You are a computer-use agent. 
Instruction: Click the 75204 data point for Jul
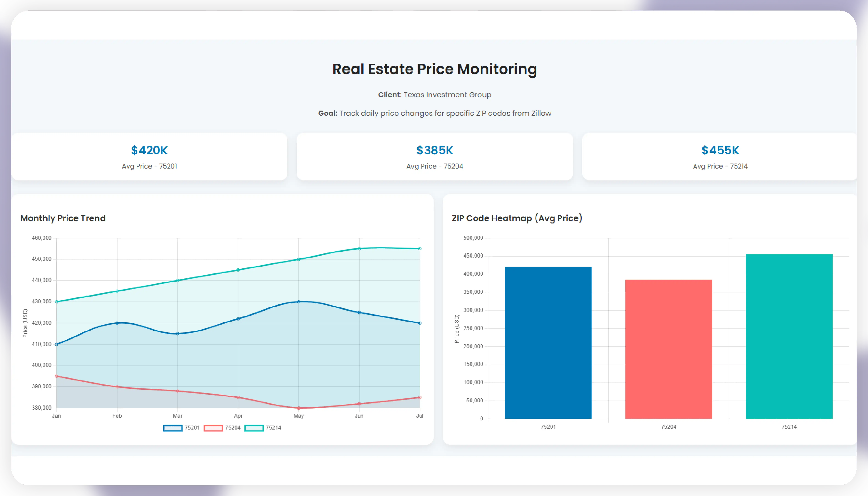(x=420, y=397)
